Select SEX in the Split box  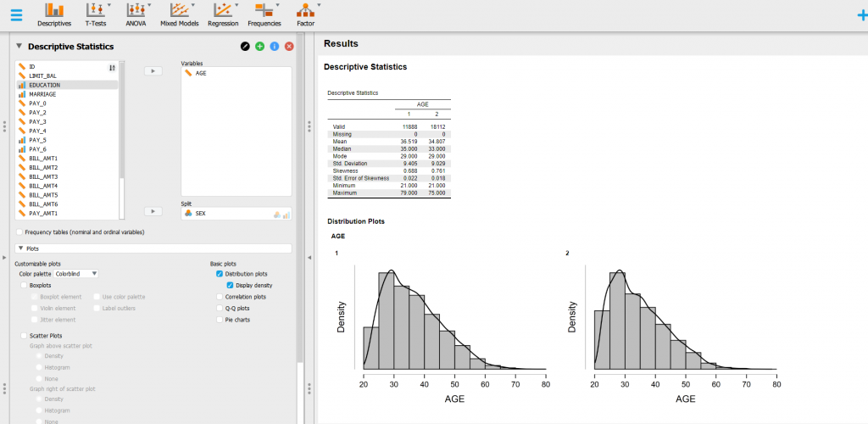[x=227, y=213]
